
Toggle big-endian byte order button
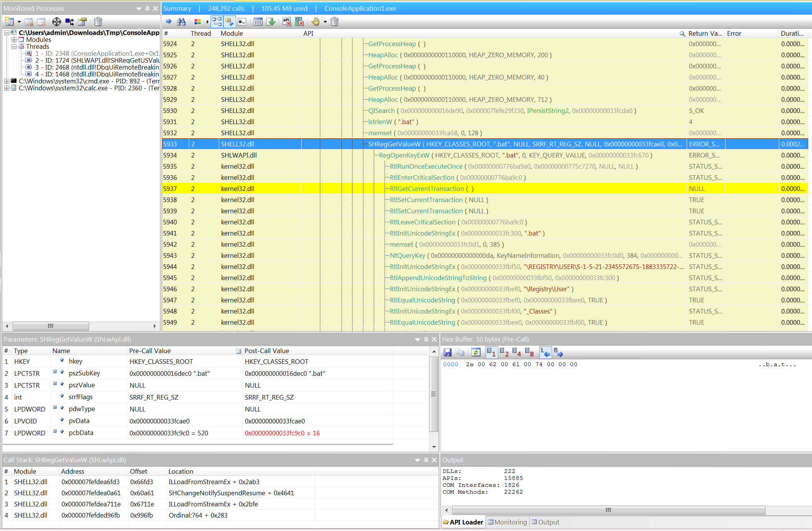pyautogui.click(x=558, y=352)
